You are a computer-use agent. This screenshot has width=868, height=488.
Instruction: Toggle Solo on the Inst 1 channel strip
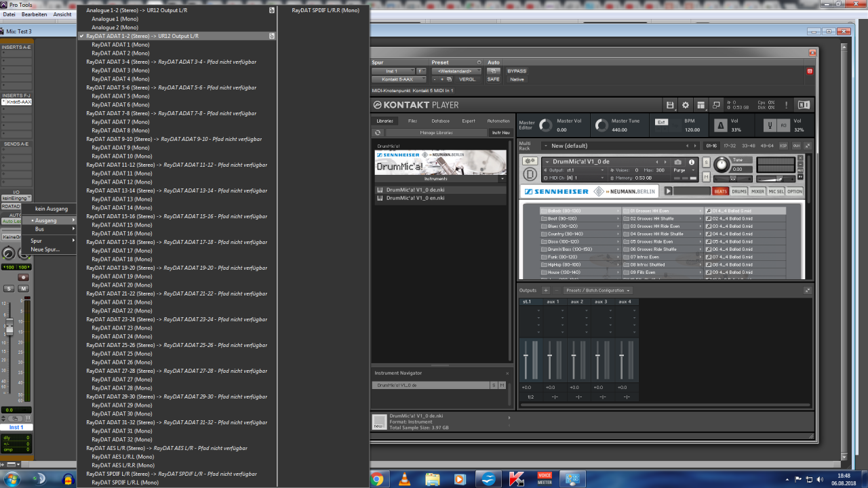(9, 289)
